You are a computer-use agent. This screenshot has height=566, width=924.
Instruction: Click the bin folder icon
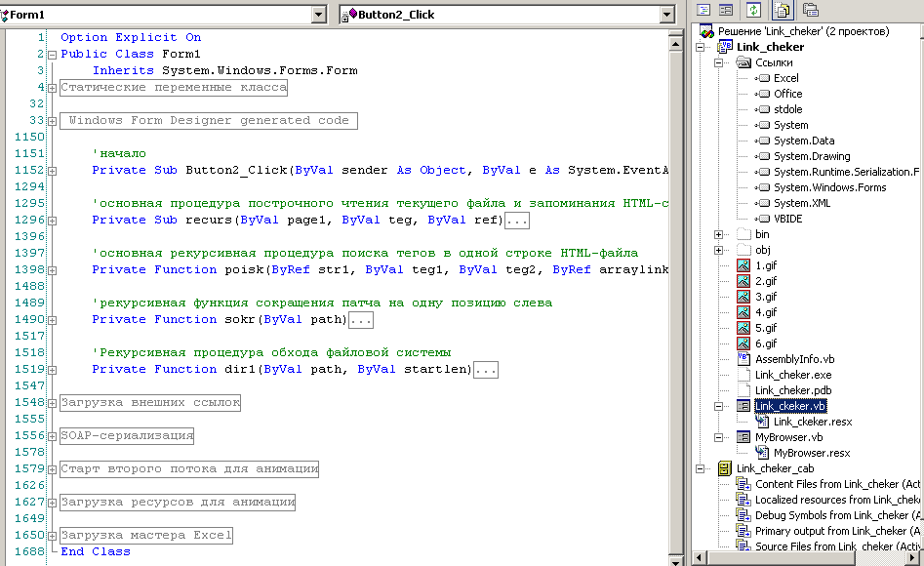tap(743, 234)
